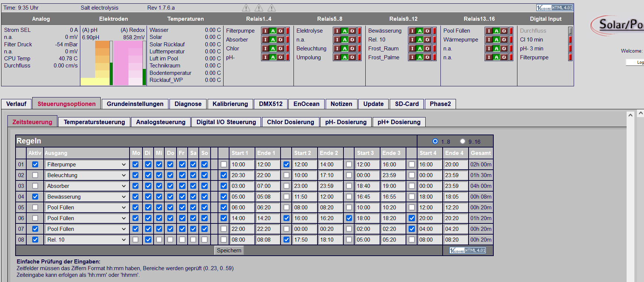Open Ausgang dropdown for rule 08 Rel. 10
Image resolution: width=644 pixels, height=282 pixels.
click(87, 240)
